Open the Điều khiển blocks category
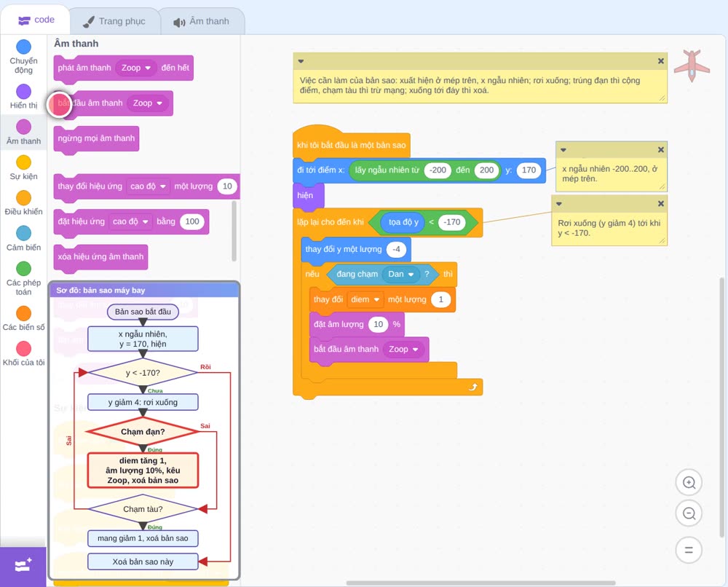The image size is (728, 587). (x=23, y=203)
